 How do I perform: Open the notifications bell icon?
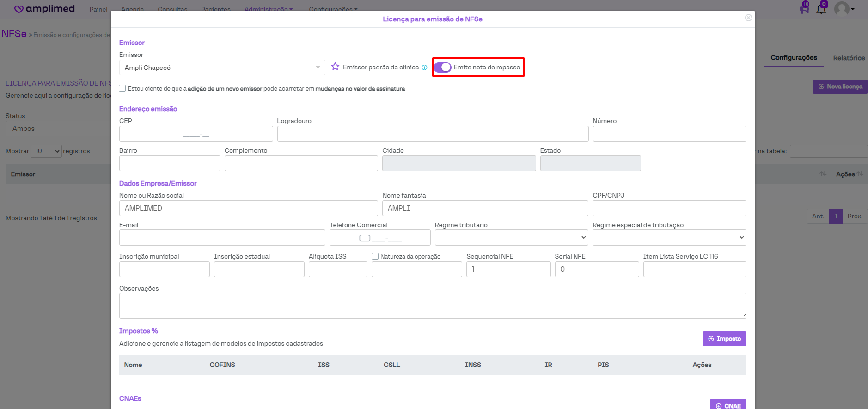click(x=821, y=8)
